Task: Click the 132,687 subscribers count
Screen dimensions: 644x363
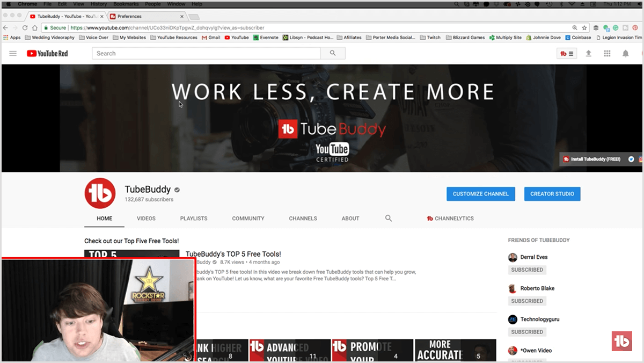Action: (x=149, y=199)
